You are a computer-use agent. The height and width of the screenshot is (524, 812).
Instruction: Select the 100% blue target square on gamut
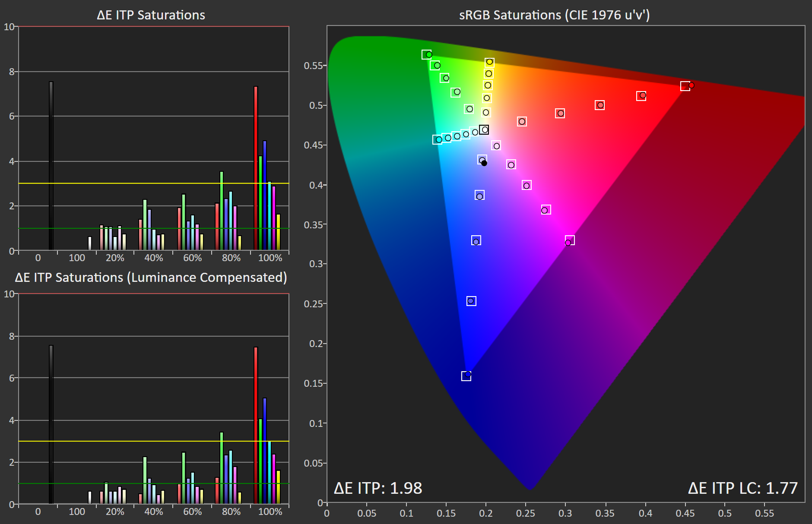click(466, 376)
